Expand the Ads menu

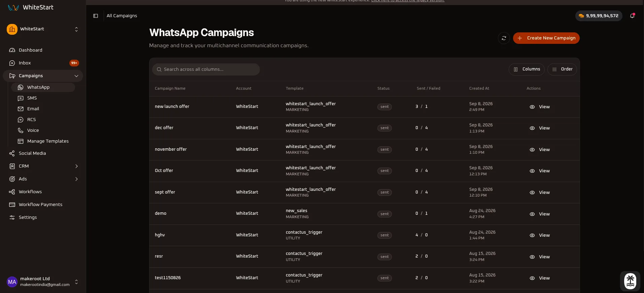(43, 179)
